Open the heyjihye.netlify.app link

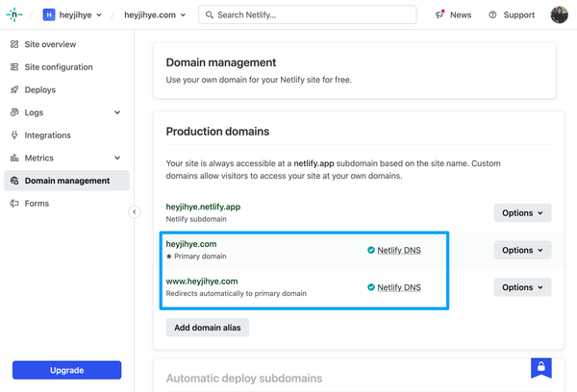click(203, 207)
